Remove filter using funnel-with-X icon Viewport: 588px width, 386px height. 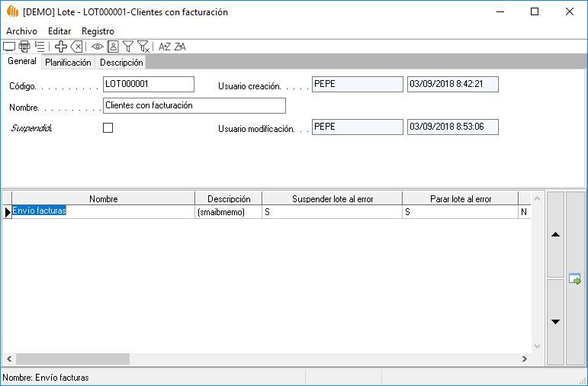point(143,47)
